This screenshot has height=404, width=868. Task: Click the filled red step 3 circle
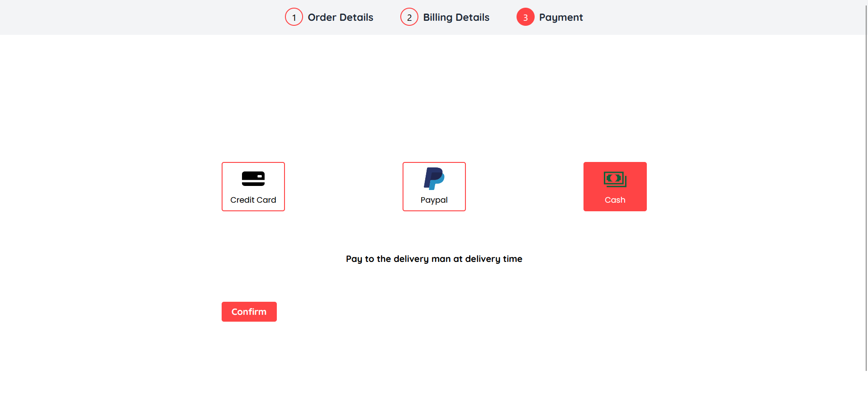point(525,17)
